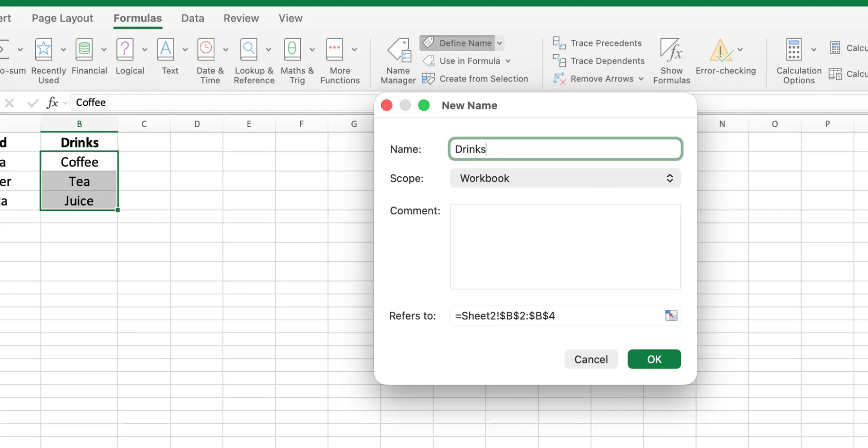Click Create from Selection
Screen dimensions: 868x448
point(475,79)
